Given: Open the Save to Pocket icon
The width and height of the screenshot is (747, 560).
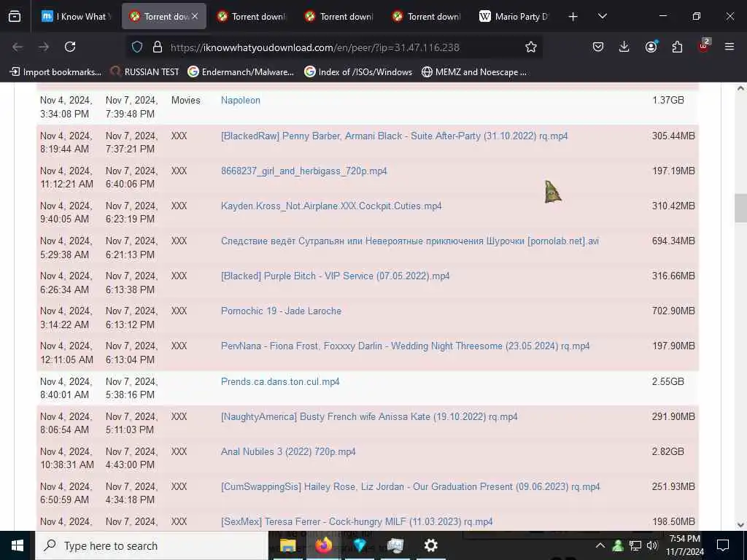Looking at the screenshot, I should coord(598,47).
